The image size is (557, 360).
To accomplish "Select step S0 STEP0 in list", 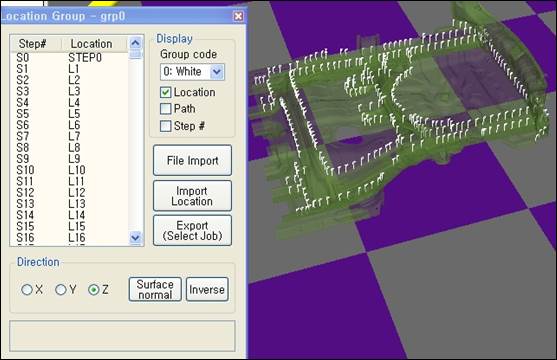I will 69,58.
